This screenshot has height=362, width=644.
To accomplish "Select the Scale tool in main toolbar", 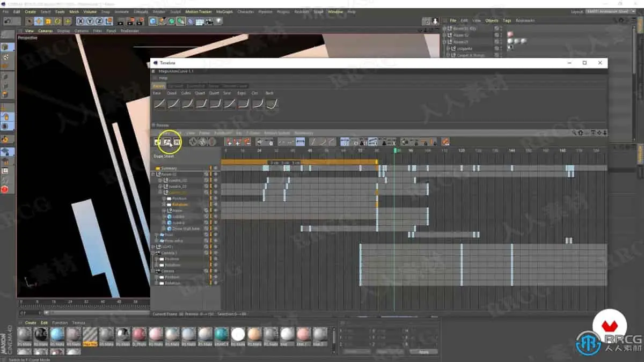I will (48, 21).
